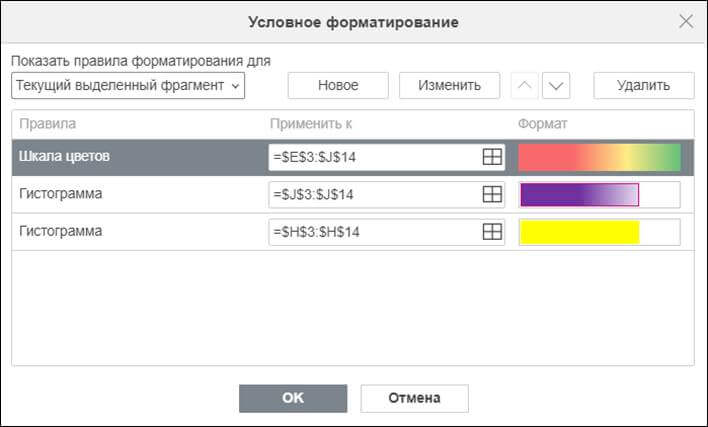Click the purple gradient data bar preview
708x427 pixels.
click(x=580, y=194)
